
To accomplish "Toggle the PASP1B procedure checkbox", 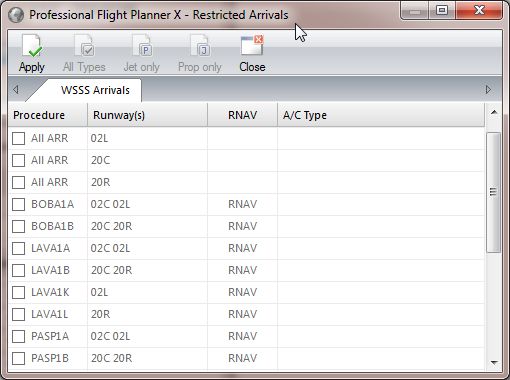I will [x=18, y=358].
